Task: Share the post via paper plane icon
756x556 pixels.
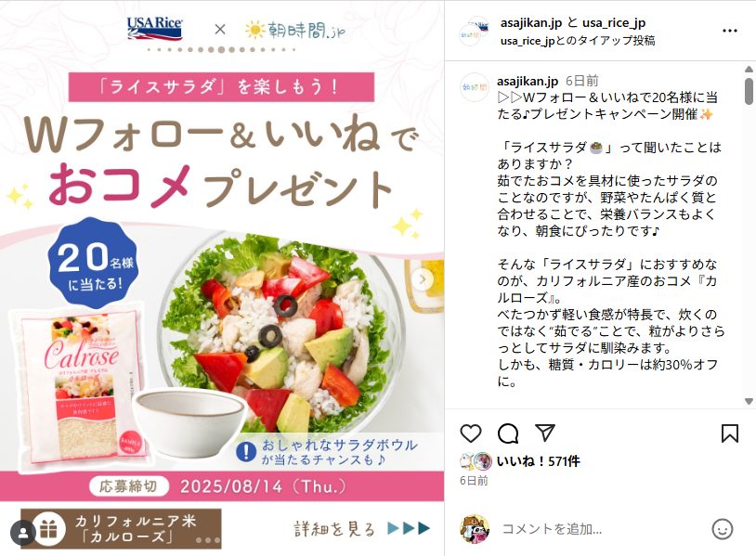Action: (x=545, y=433)
